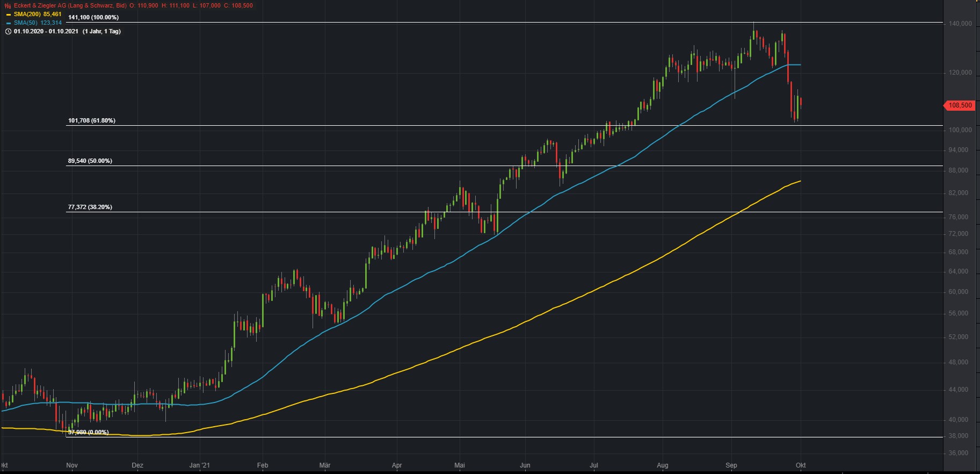Select the 37,980 (0.00%) Fibonacci level label
The width and height of the screenshot is (980, 474).
89,432
